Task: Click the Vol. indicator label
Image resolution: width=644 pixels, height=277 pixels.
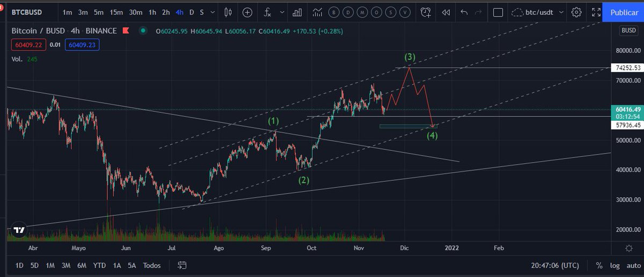Action: [x=16, y=60]
